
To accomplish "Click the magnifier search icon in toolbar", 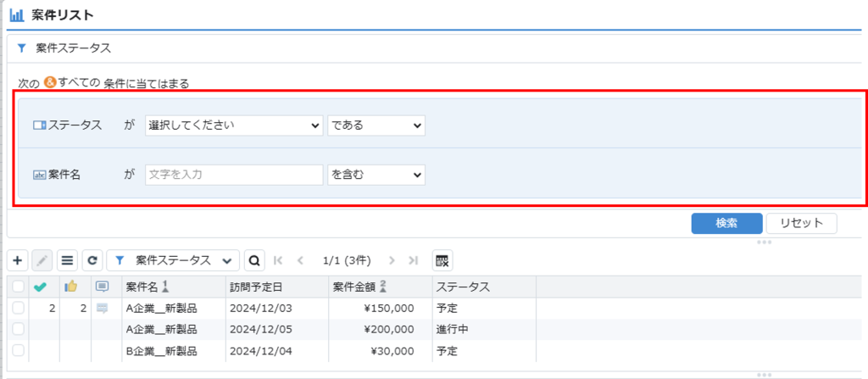I will coord(253,259).
